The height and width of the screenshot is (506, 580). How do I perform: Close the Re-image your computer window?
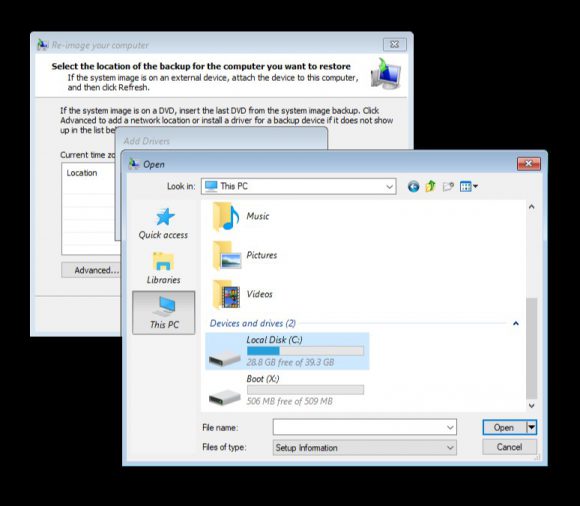[x=395, y=45]
